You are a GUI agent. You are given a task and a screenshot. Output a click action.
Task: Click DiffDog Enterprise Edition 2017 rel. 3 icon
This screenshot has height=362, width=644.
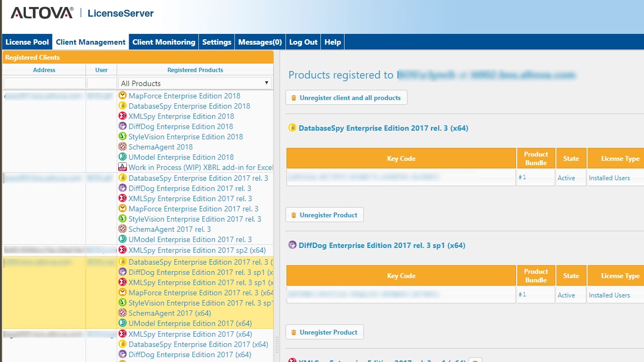[x=123, y=188]
